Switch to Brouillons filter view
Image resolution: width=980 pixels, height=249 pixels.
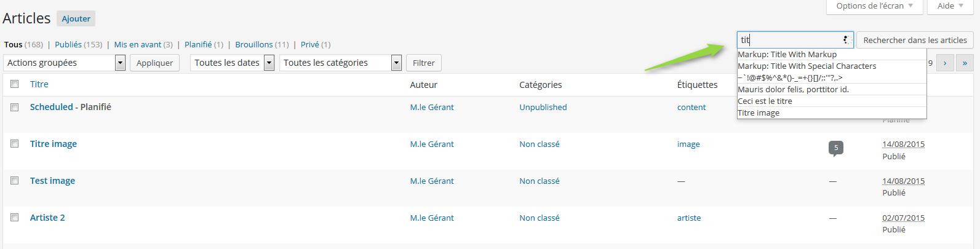click(x=262, y=44)
